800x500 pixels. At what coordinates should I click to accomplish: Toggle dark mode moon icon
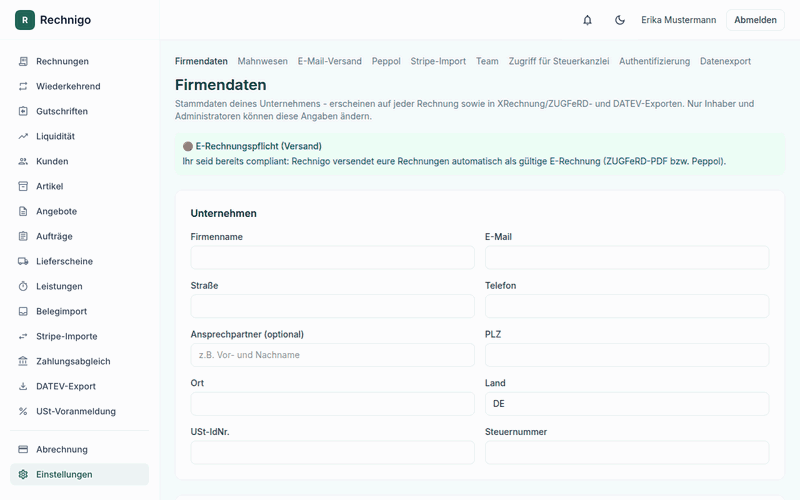(619, 20)
